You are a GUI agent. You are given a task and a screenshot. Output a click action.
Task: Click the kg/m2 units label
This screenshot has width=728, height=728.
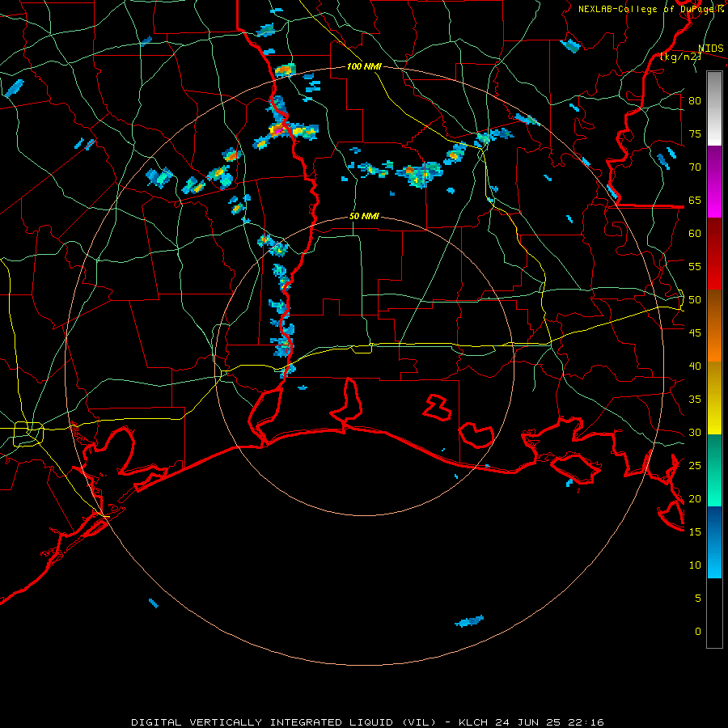pyautogui.click(x=680, y=57)
